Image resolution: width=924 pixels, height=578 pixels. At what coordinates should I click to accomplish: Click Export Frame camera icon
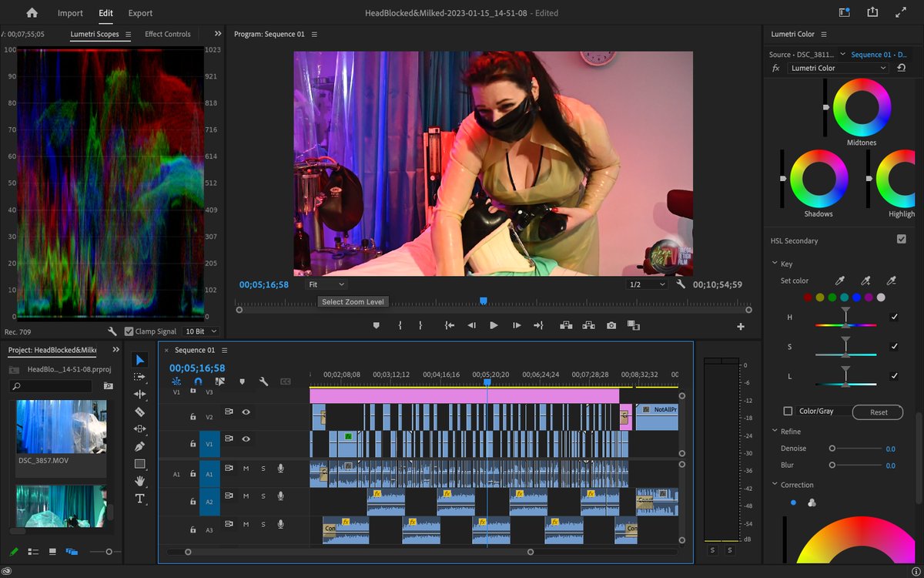point(611,325)
